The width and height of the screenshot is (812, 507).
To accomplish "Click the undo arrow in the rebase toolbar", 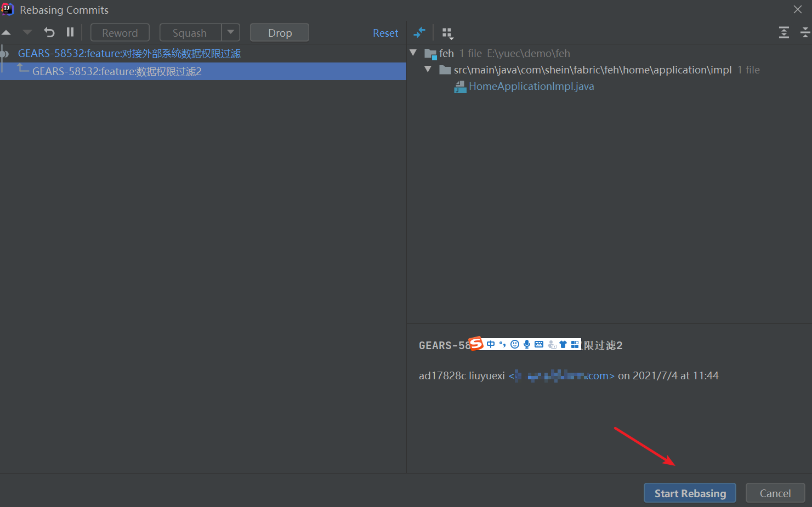I will pos(49,32).
